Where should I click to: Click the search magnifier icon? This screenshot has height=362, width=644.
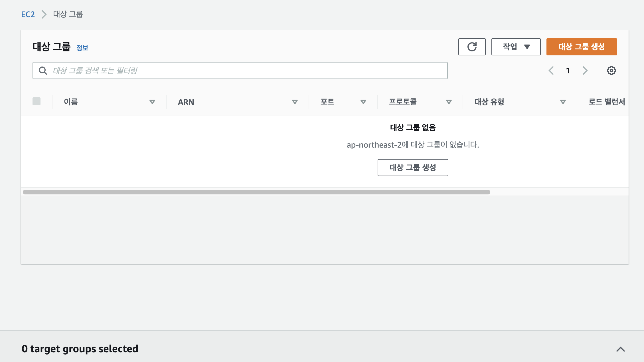coord(43,71)
